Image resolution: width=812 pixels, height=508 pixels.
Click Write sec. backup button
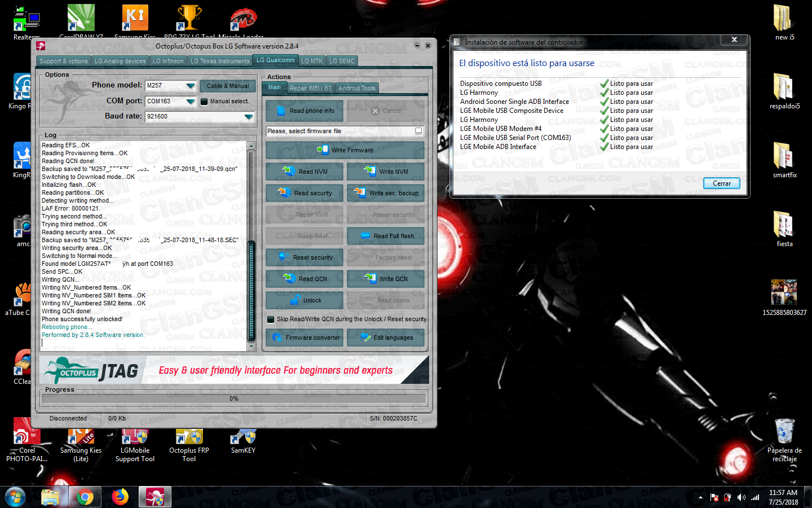pyautogui.click(x=386, y=193)
